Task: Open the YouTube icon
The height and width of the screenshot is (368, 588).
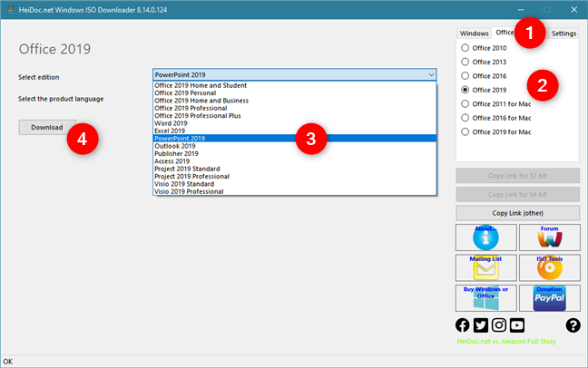Action: 517,325
